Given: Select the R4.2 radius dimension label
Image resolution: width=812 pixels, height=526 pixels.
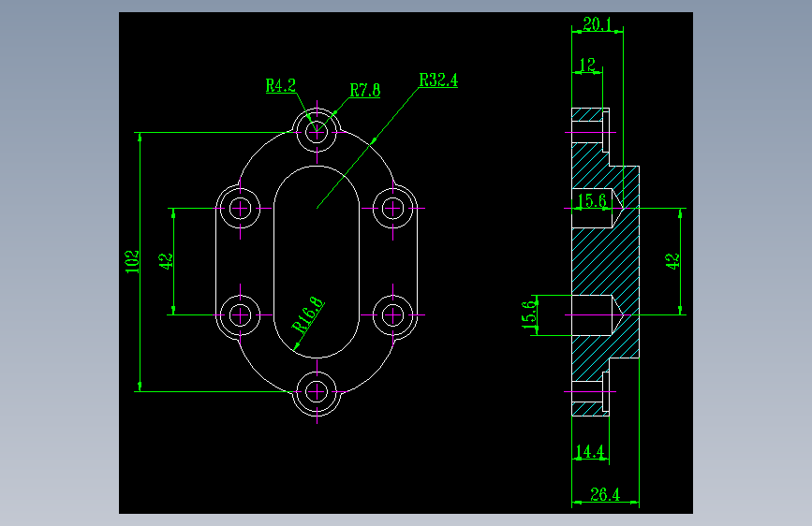Looking at the screenshot, I should pos(281,85).
